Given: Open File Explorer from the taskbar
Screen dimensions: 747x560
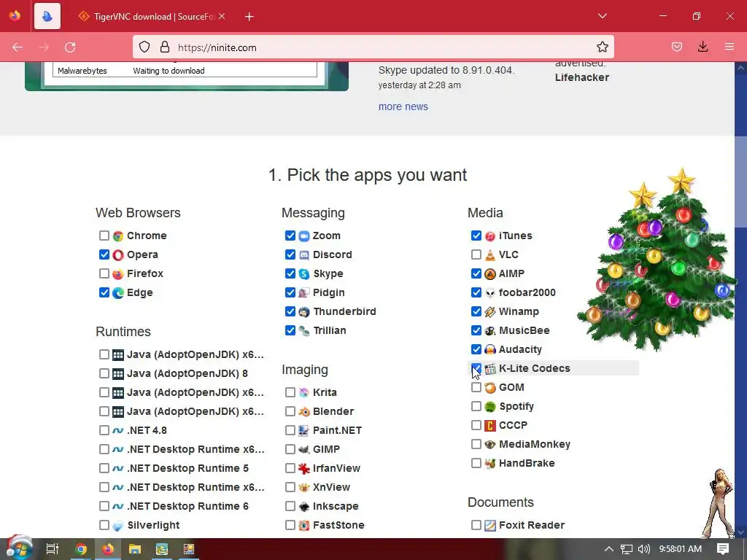Looking at the screenshot, I should click(x=135, y=549).
